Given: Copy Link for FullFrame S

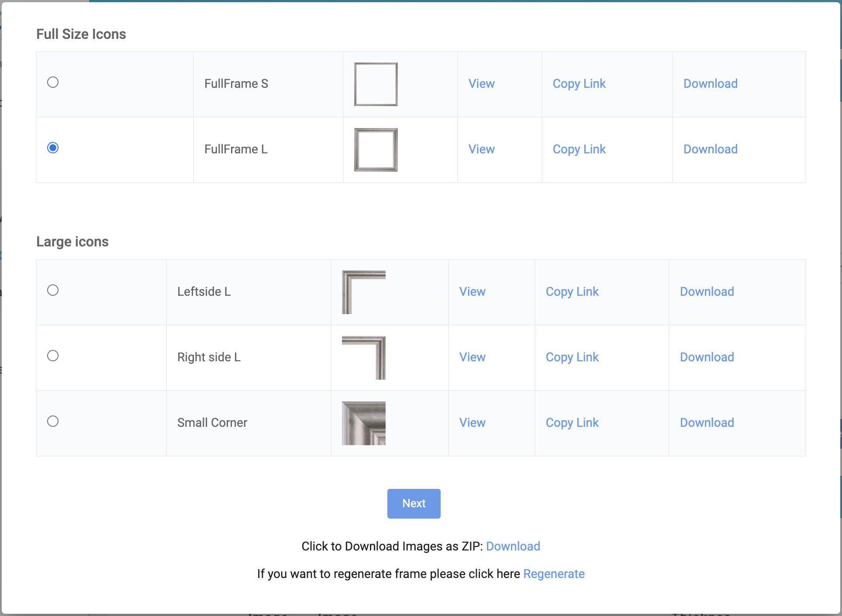Looking at the screenshot, I should pyautogui.click(x=579, y=83).
